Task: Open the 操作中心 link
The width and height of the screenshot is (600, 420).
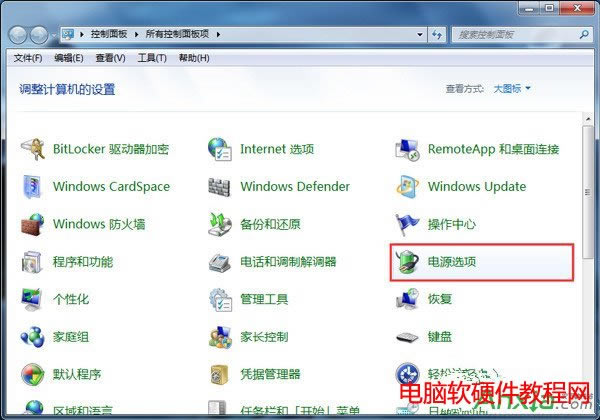Action: click(452, 224)
